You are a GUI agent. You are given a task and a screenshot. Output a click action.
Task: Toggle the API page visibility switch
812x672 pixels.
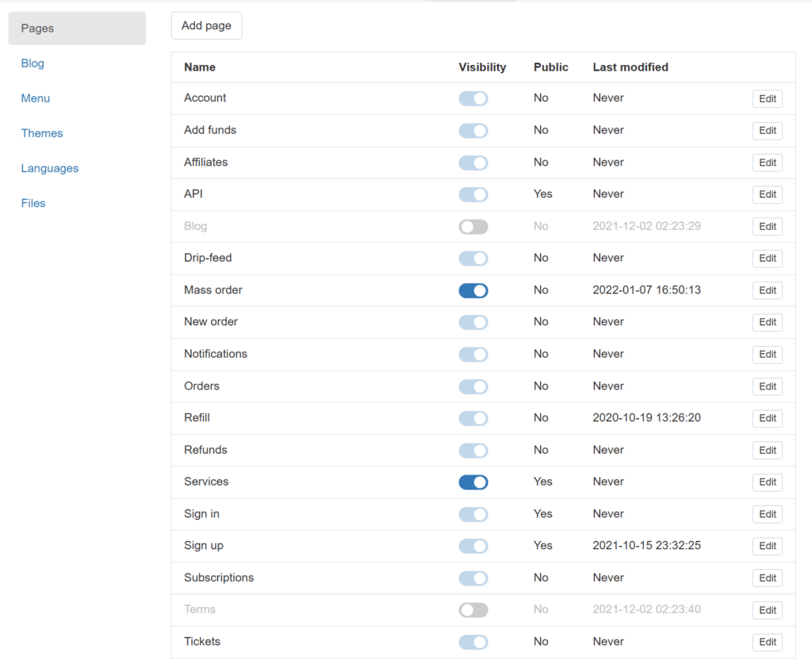473,194
